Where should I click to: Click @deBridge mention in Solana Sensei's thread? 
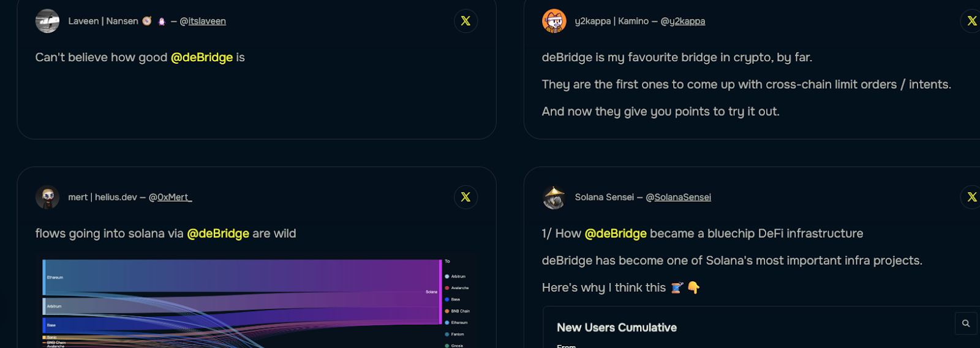pyautogui.click(x=616, y=233)
